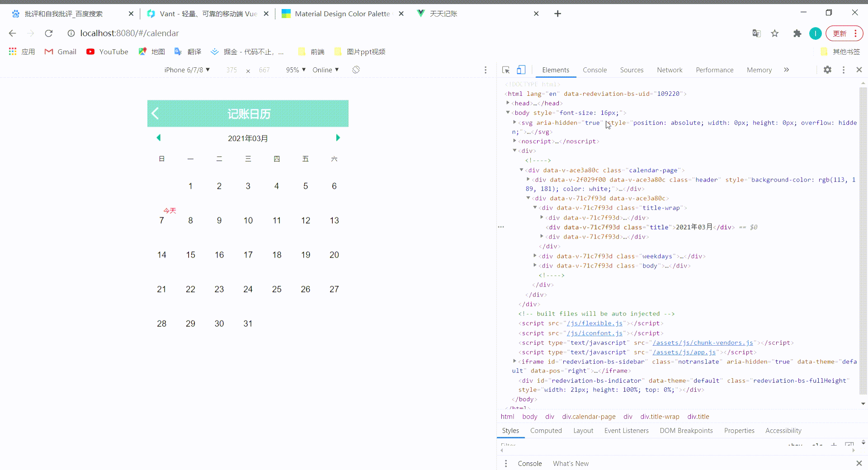Click the browser back button
The image size is (868, 470).
pyautogui.click(x=12, y=33)
